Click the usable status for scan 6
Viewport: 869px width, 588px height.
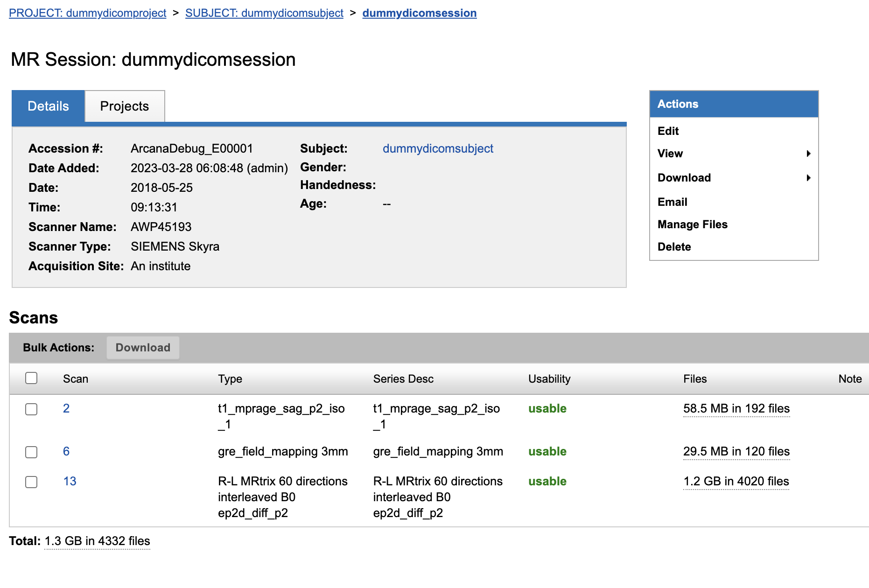[547, 451]
